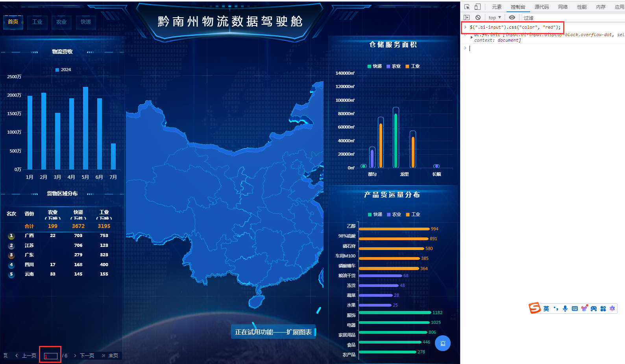Open the toolbox grid icon in IME bar
625x364 pixels.
[603, 309]
